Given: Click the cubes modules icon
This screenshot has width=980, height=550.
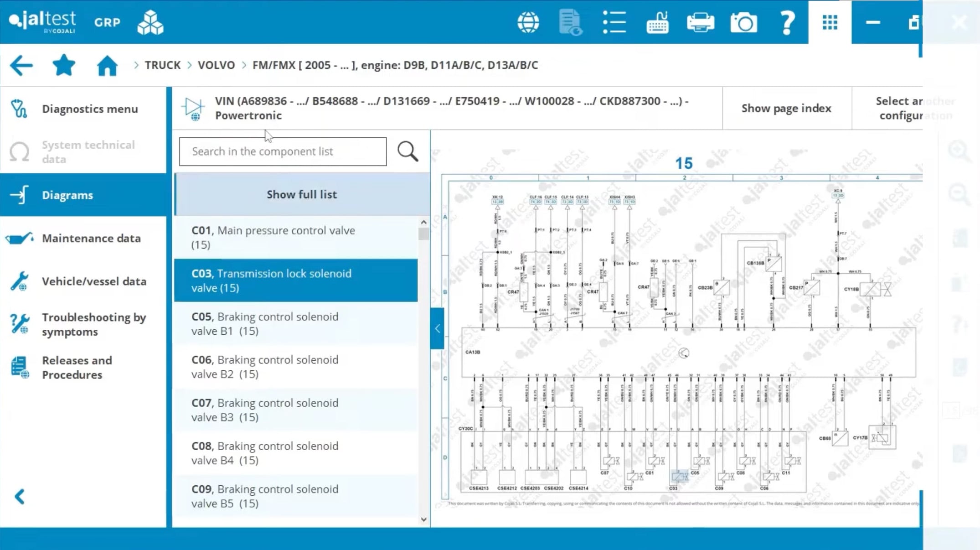Looking at the screenshot, I should (150, 22).
